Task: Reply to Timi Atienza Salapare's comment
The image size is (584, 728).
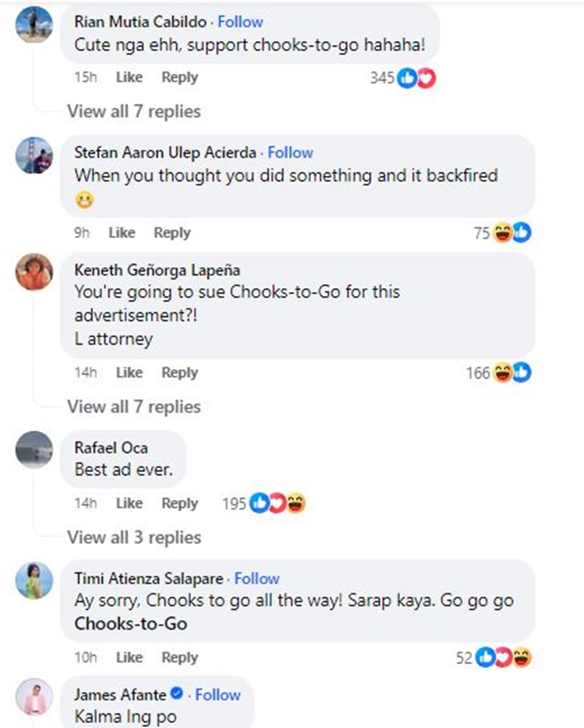Action: pos(180,658)
